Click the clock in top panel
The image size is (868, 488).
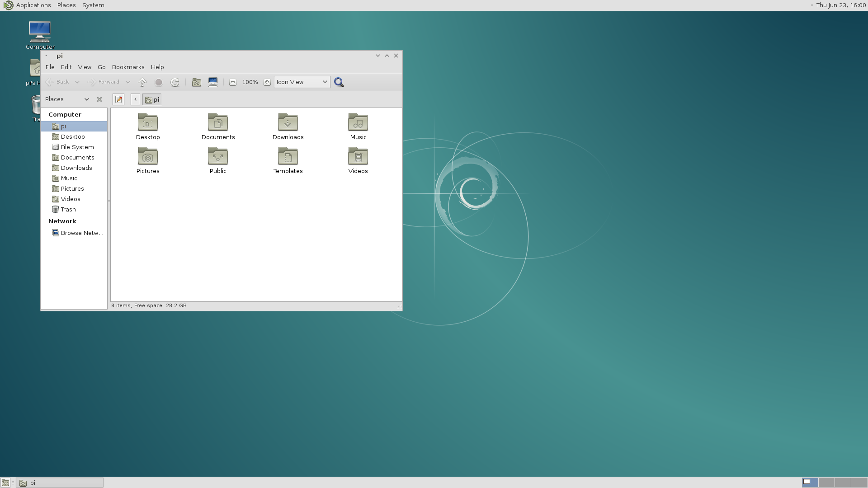click(841, 5)
